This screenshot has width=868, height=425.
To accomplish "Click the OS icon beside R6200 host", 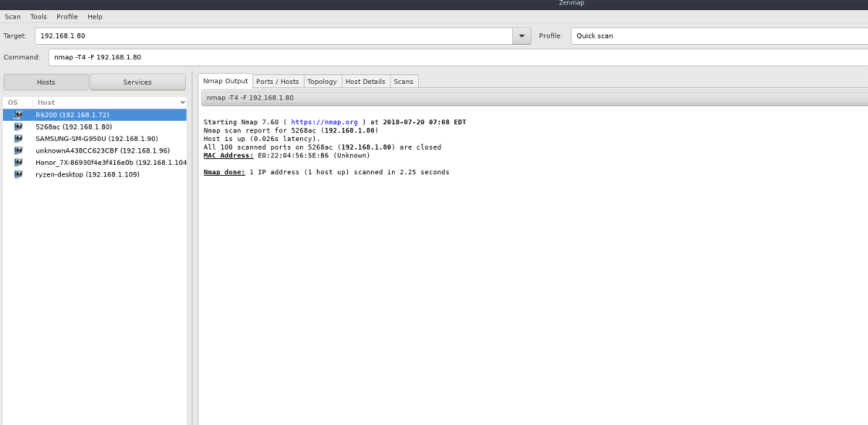I will tap(17, 113).
